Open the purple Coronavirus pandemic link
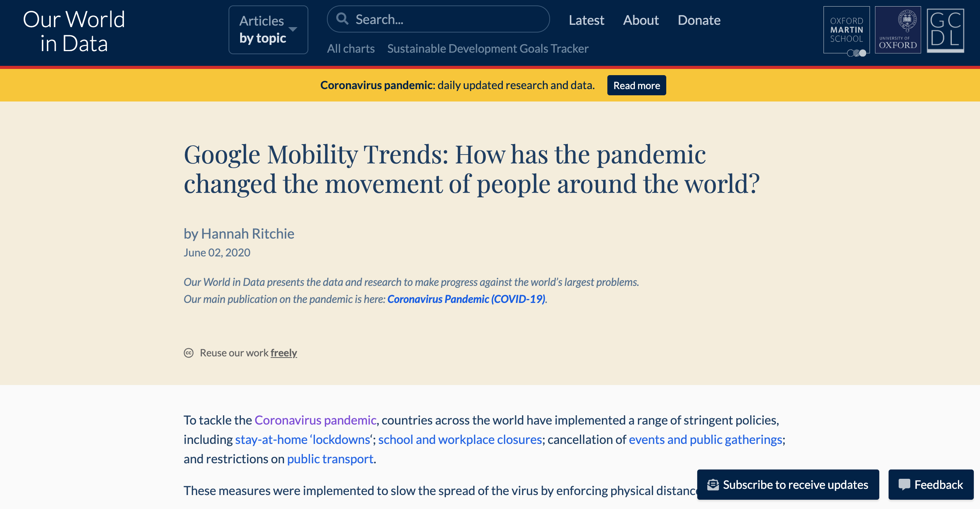The height and width of the screenshot is (509, 980). pos(315,420)
